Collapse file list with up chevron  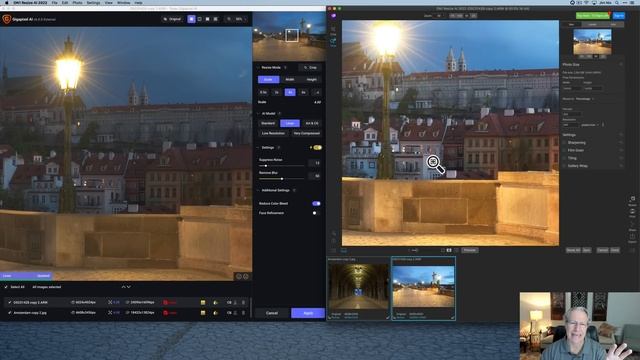[x=123, y=287]
